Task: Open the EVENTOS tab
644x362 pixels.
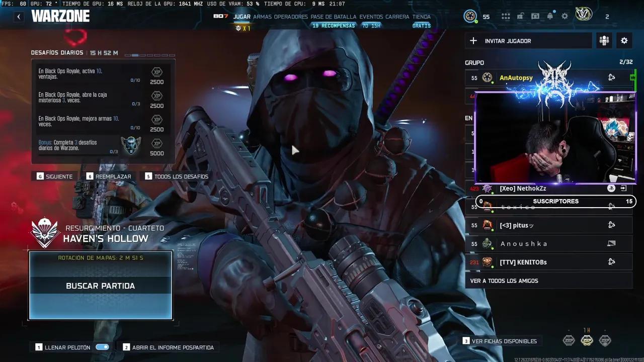Action: tap(371, 17)
